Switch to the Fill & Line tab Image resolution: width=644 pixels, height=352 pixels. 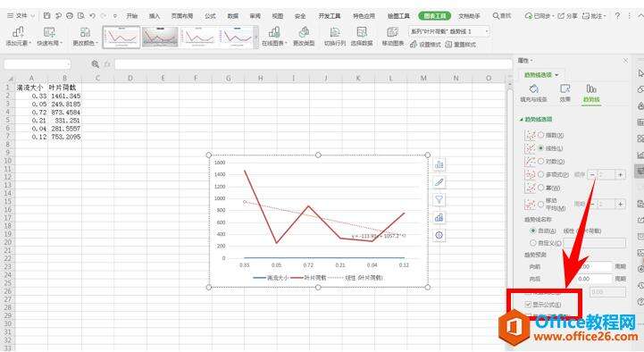(x=533, y=93)
